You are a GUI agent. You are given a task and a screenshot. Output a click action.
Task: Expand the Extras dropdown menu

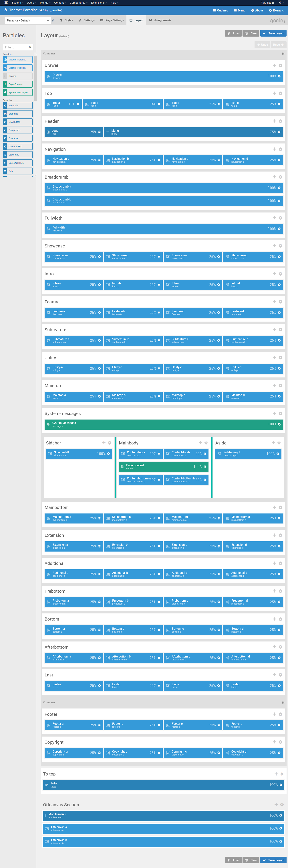point(277,10)
